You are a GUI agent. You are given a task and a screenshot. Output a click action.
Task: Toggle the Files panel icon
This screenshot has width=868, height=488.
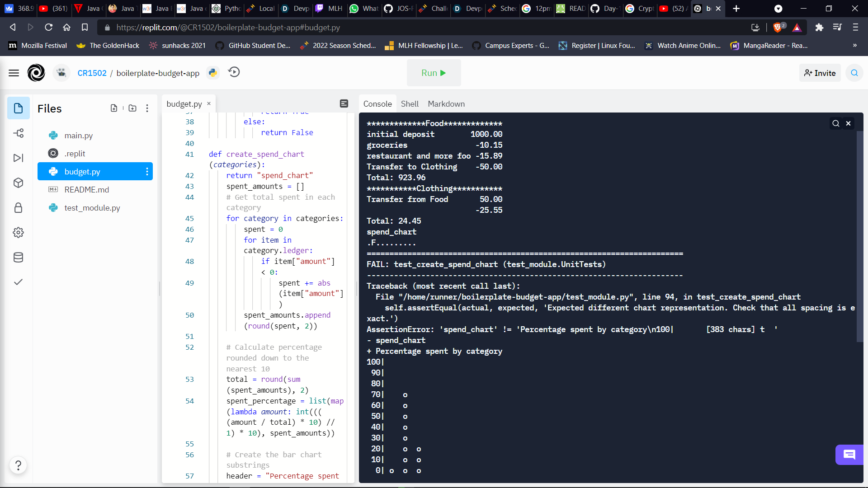[19, 108]
